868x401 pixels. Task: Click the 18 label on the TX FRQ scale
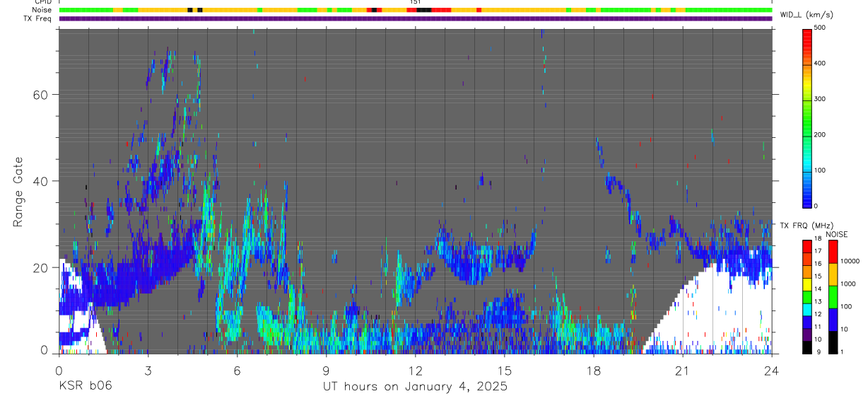pyautogui.click(x=818, y=239)
